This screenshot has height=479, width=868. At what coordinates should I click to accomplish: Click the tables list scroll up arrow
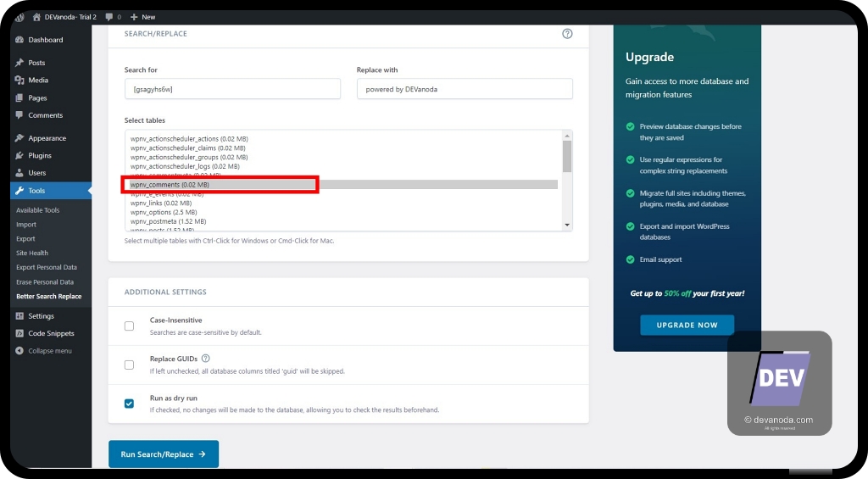point(567,136)
